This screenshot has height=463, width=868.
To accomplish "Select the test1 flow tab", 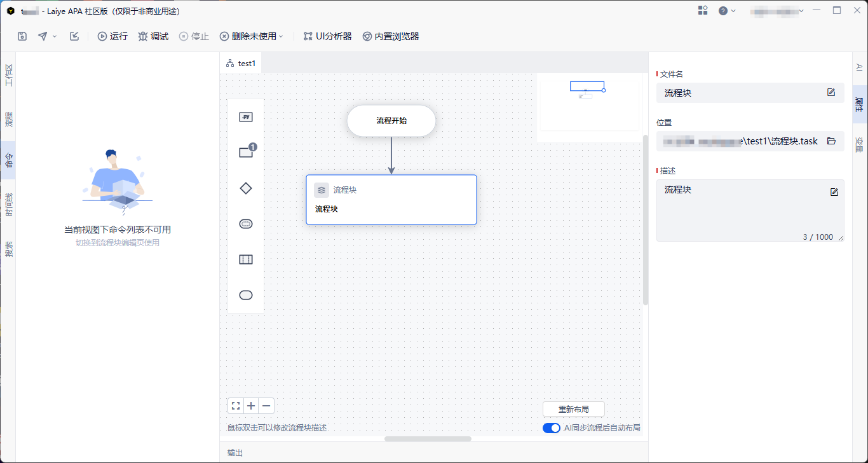I will click(x=241, y=63).
